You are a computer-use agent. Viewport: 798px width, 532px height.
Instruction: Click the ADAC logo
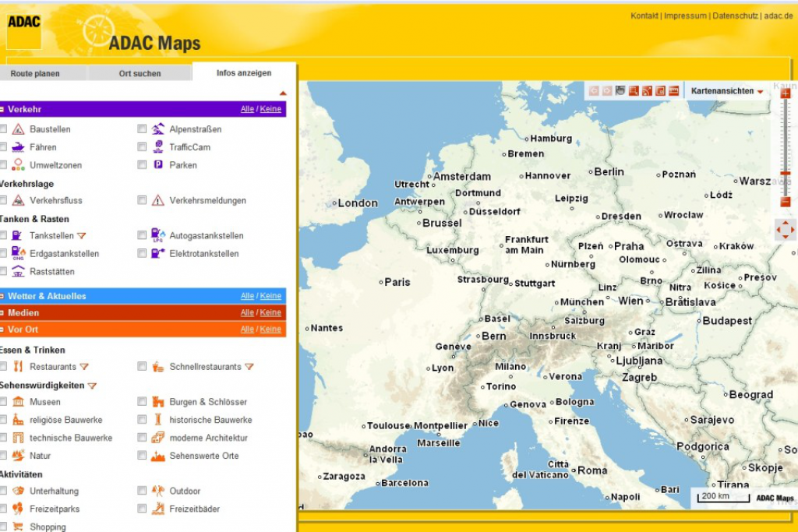click(x=23, y=27)
